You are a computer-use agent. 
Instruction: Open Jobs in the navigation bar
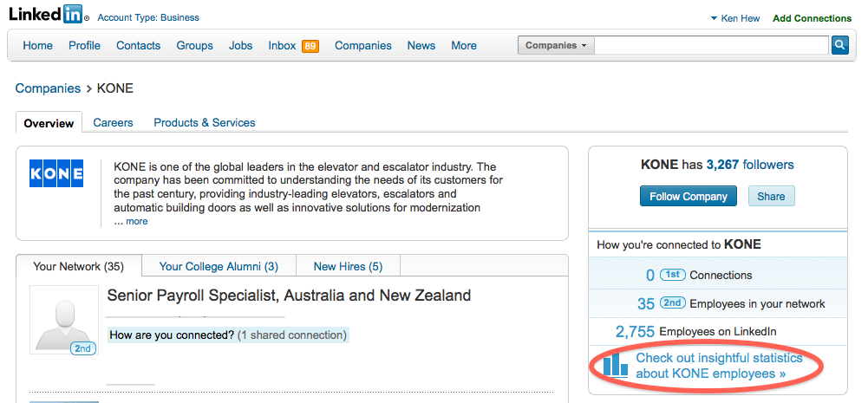click(x=241, y=45)
